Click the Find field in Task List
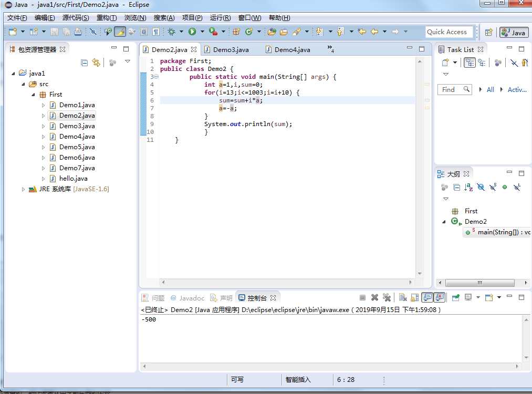 click(455, 90)
